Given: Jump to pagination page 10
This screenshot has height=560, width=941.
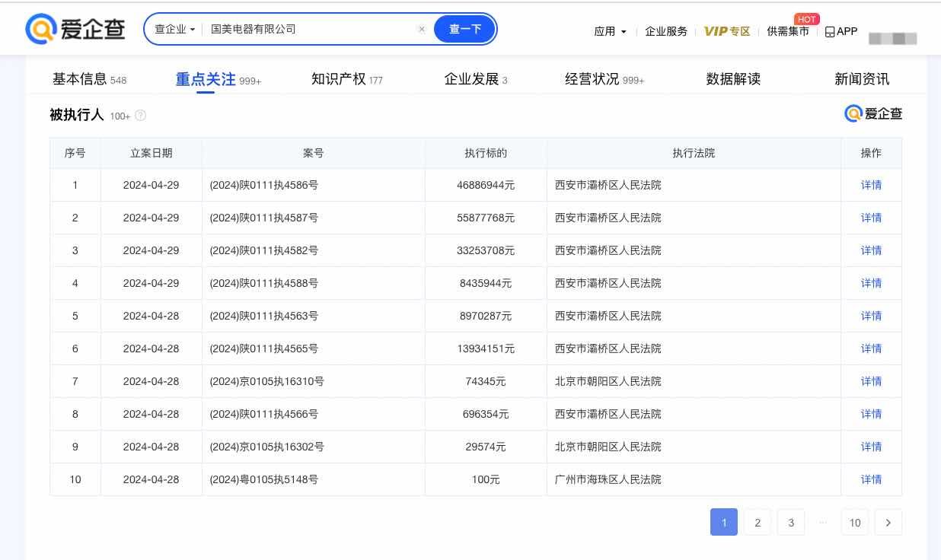Looking at the screenshot, I should click(x=855, y=522).
